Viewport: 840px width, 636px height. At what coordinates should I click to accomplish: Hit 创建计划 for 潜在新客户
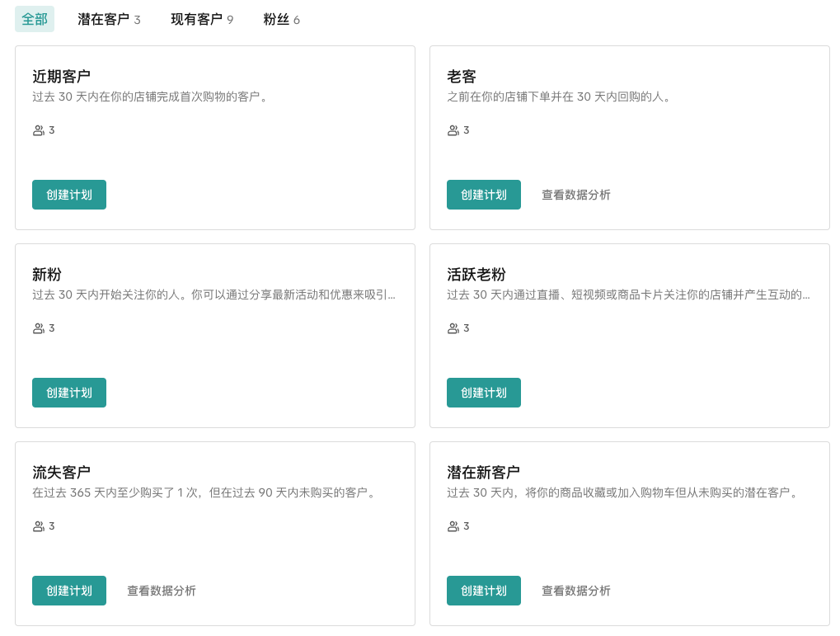click(x=484, y=591)
